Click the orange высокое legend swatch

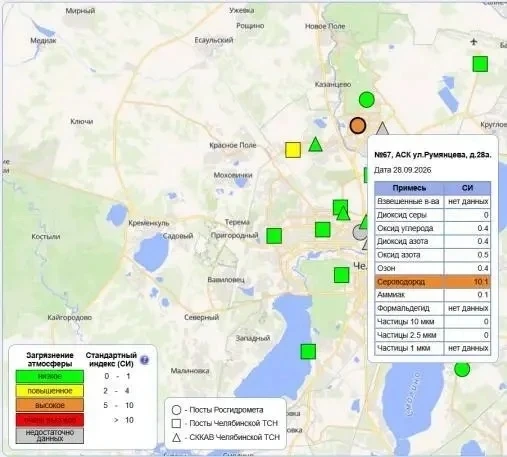(50, 405)
